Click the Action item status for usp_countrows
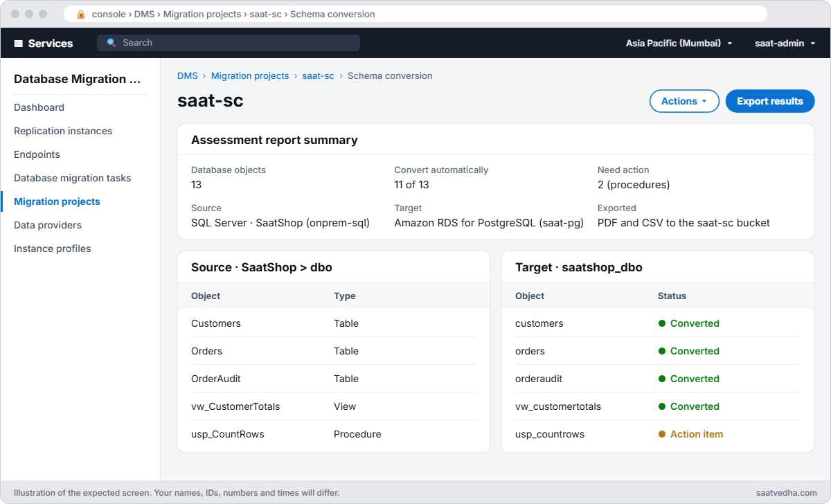Screen dimensions: 831x504 (690, 434)
